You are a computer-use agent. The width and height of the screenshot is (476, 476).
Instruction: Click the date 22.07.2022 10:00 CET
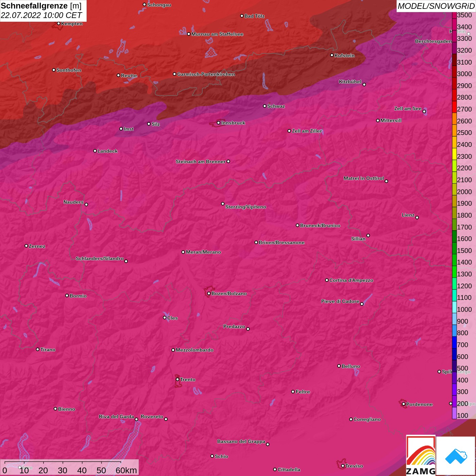point(41,15)
